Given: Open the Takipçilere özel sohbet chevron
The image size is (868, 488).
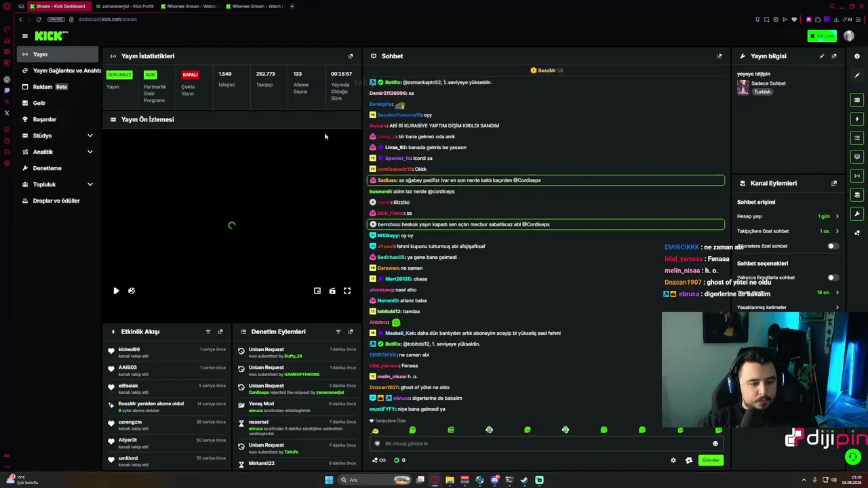Looking at the screenshot, I should point(837,231).
